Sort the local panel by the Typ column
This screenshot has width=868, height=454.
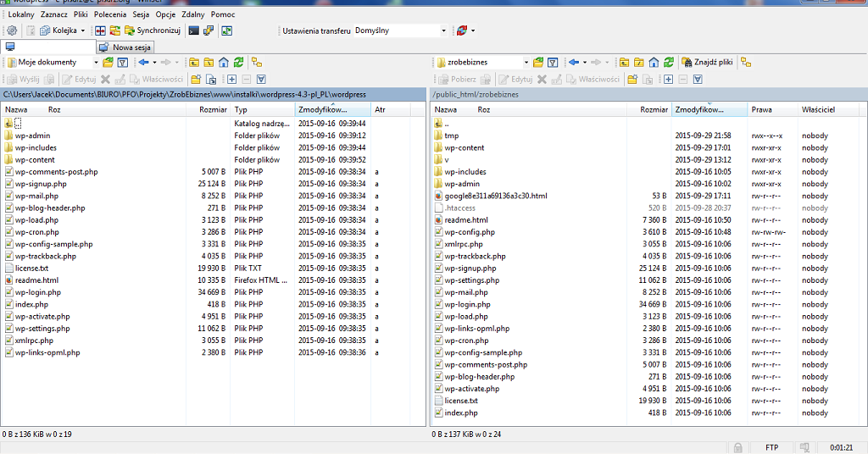click(263, 109)
